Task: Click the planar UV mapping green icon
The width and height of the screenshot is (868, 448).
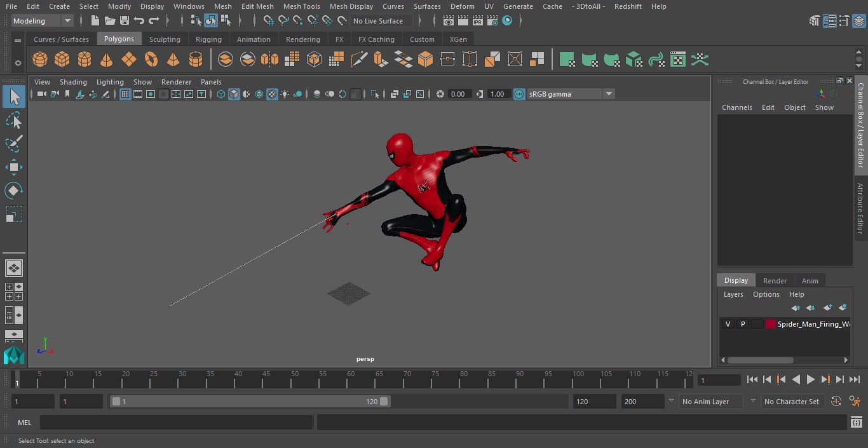Action: (x=567, y=60)
